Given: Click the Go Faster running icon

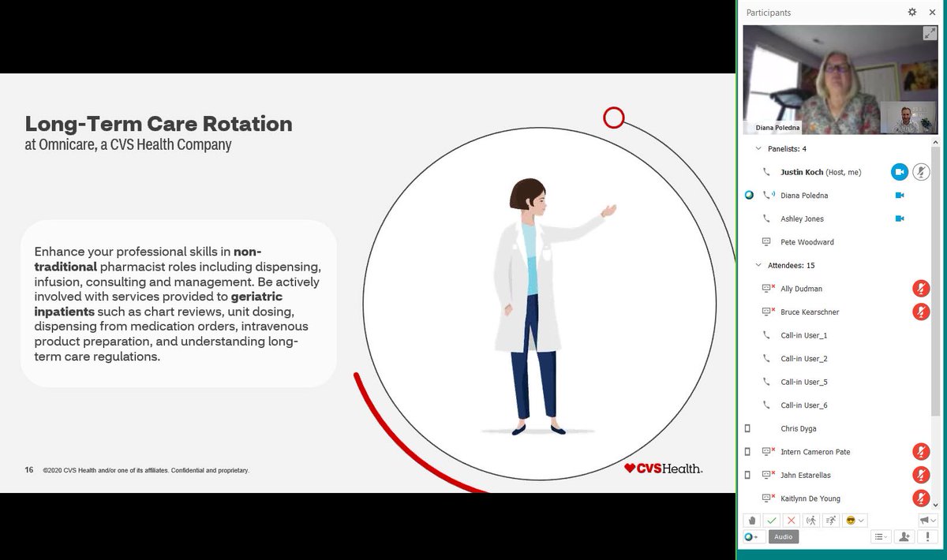Looking at the screenshot, I should click(831, 521).
